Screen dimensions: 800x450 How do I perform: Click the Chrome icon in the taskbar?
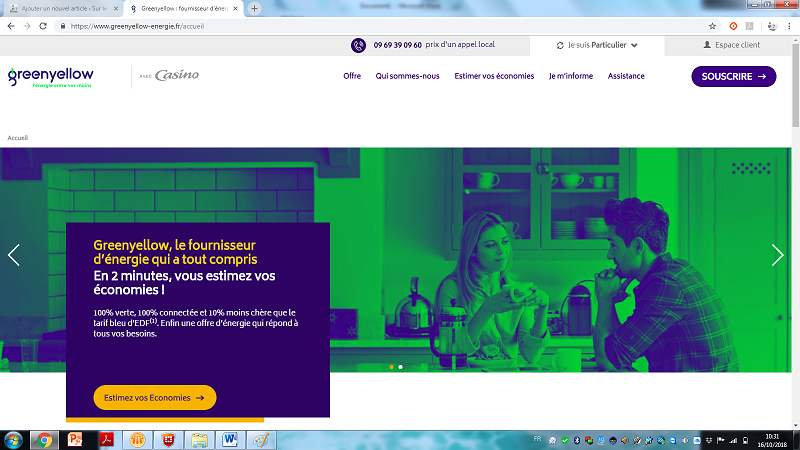44,440
